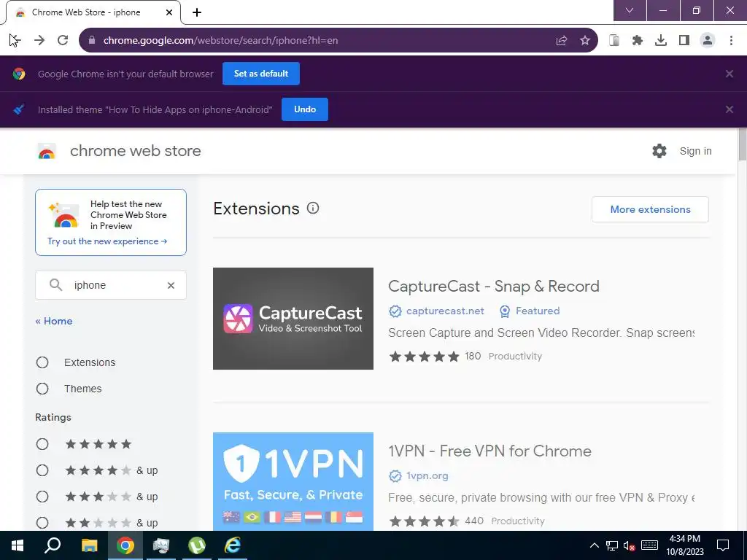
Task: Clear the iphone search with the X icon
Action: tap(171, 285)
